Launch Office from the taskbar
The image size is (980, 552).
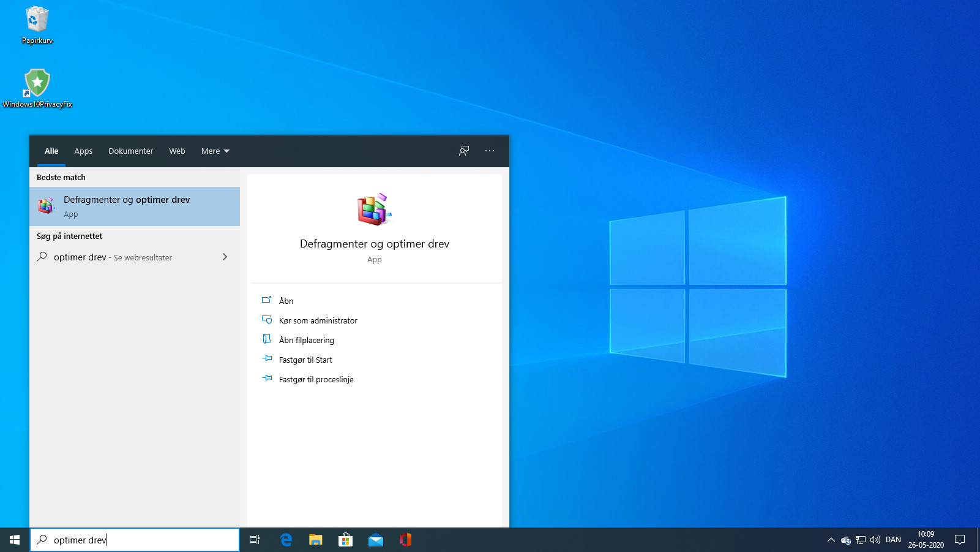pyautogui.click(x=406, y=540)
